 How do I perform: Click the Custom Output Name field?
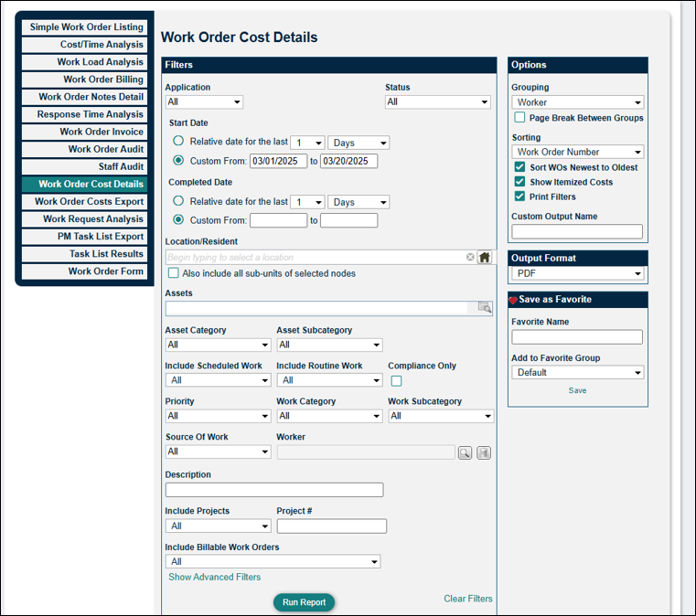click(577, 231)
